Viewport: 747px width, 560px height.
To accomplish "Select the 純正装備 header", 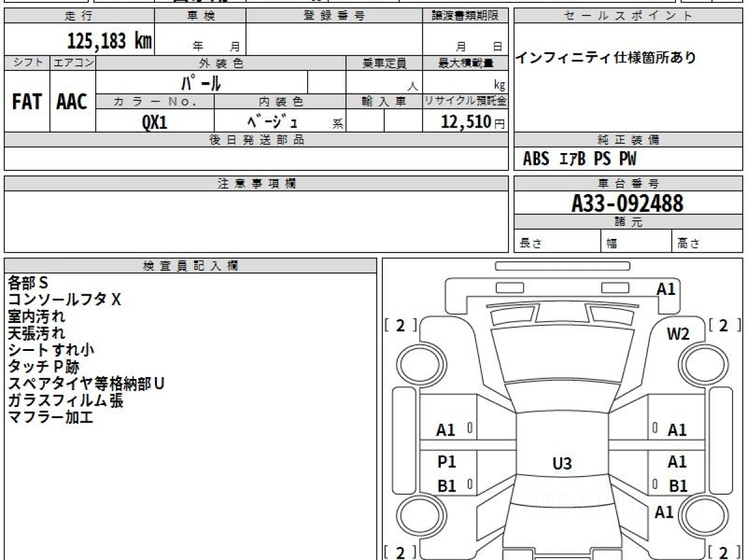I will click(x=629, y=140).
